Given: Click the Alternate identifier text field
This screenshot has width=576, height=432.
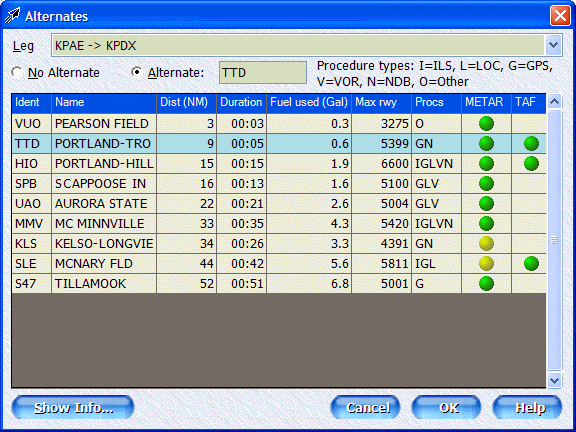Looking at the screenshot, I should [263, 72].
